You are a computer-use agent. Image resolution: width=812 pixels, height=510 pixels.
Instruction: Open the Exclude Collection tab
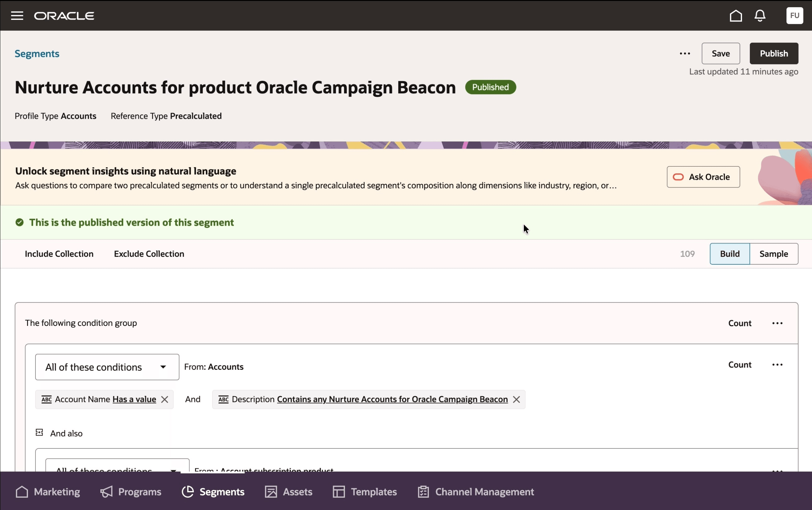(149, 254)
